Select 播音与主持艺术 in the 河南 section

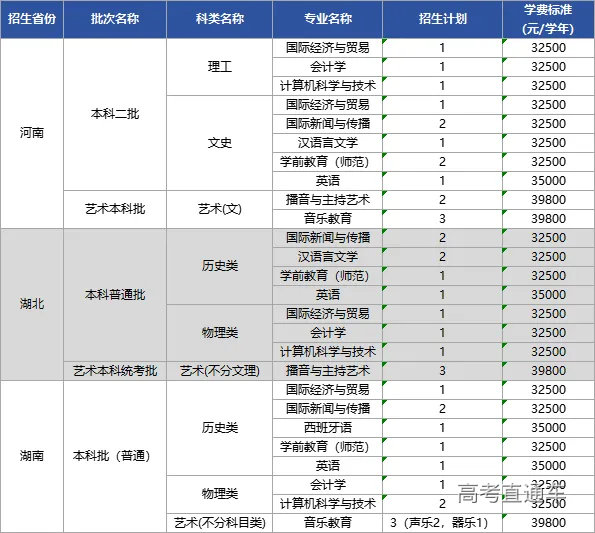tap(327, 200)
